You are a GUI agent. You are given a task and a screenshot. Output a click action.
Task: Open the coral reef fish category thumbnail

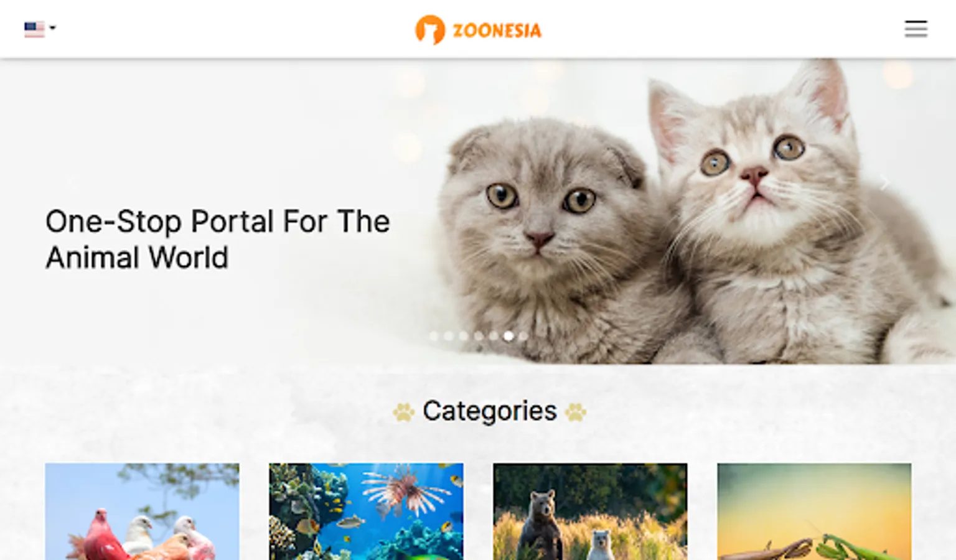click(366, 511)
